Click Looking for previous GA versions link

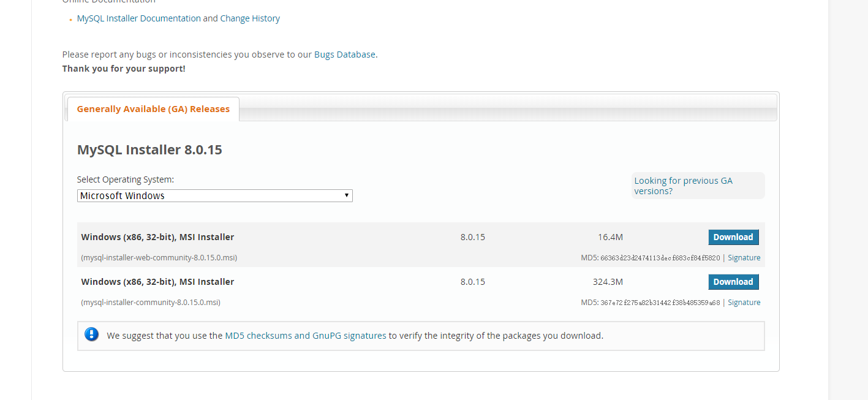(684, 186)
